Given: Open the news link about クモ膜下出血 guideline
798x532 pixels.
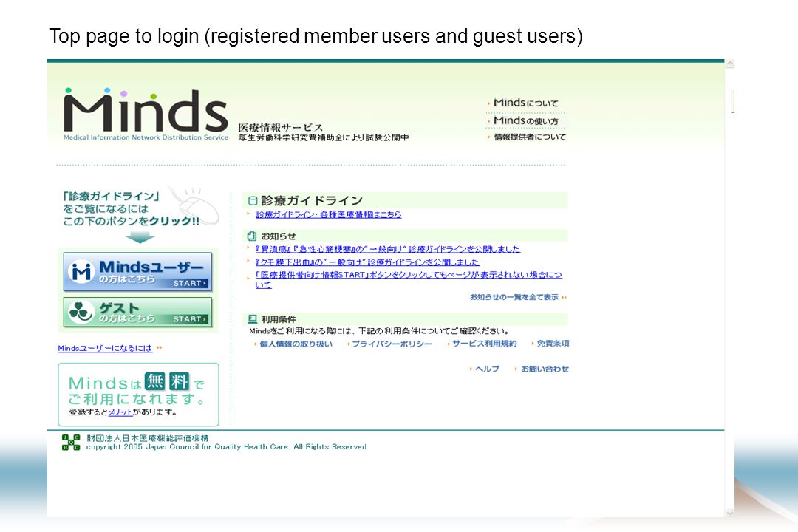Looking at the screenshot, I should pos(367,262).
